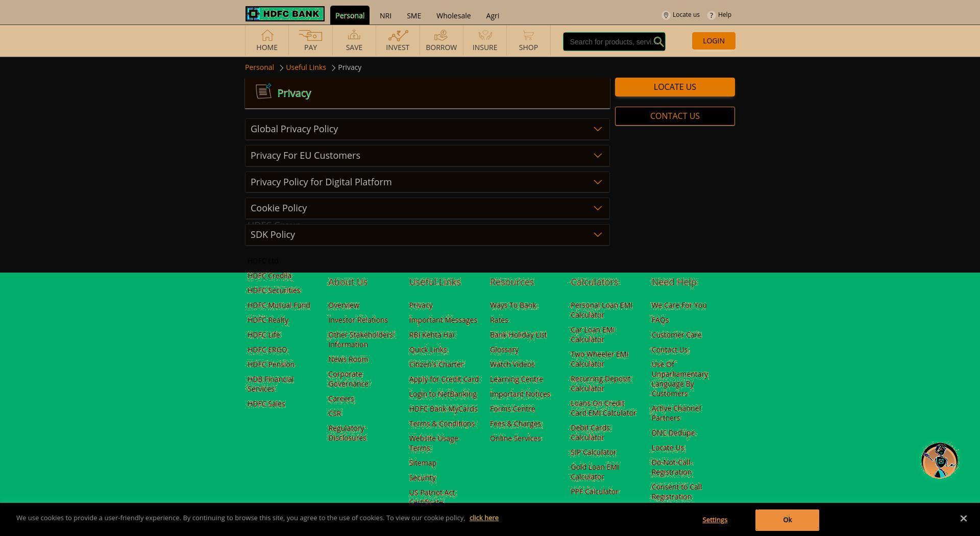Viewport: 980px width, 536px height.
Task: Open DNC Dedupe footer link
Action: [x=673, y=433]
